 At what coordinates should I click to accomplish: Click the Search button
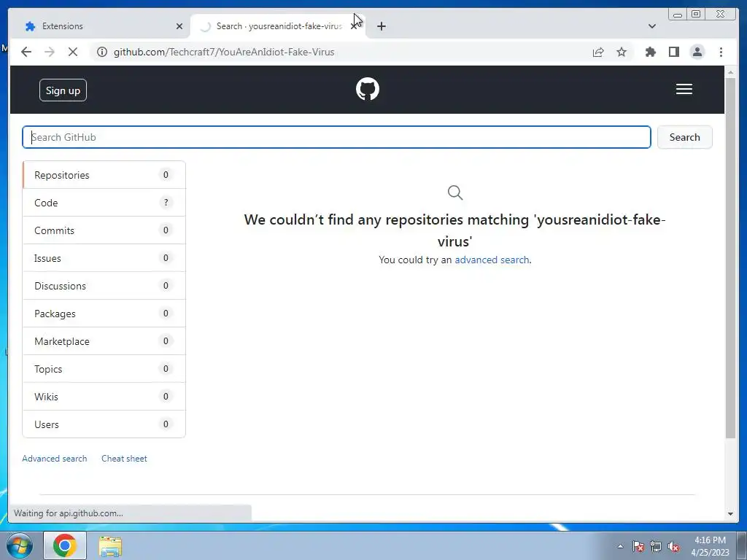click(x=684, y=137)
